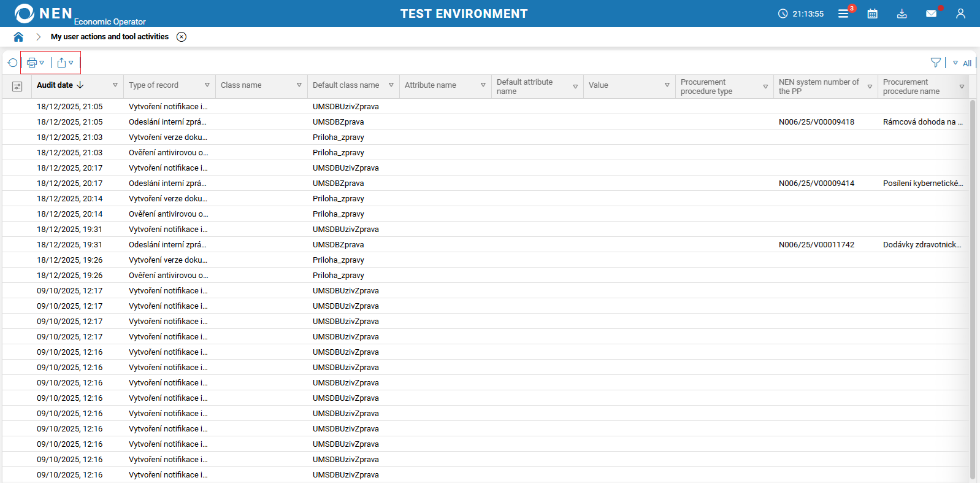This screenshot has height=483, width=980.
Task: Open the filter funnel icon
Action: [x=935, y=63]
